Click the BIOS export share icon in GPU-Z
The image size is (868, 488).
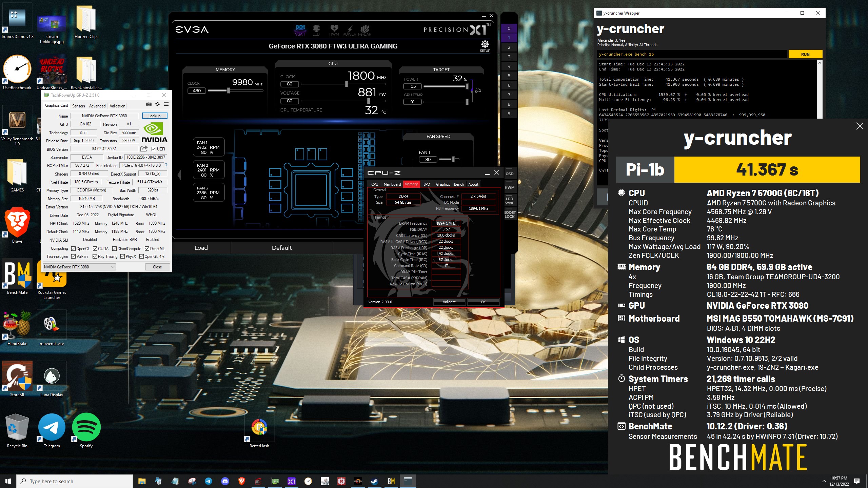(x=144, y=149)
